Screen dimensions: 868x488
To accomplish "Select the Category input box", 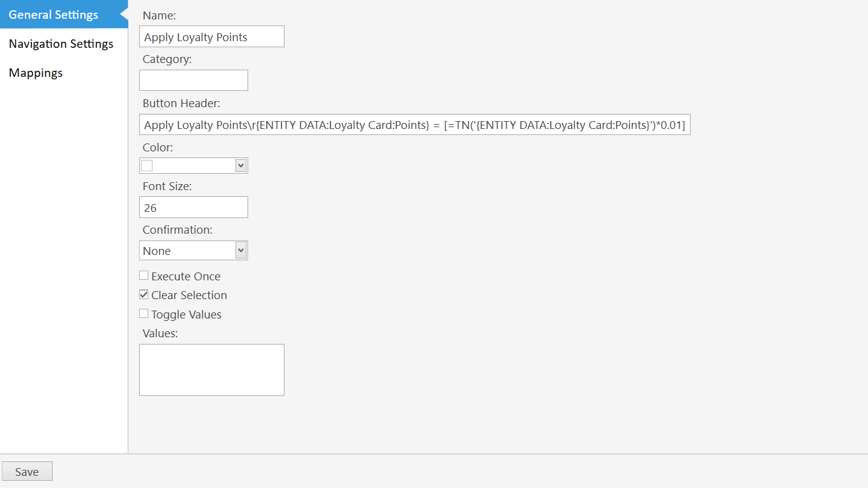I will point(193,80).
